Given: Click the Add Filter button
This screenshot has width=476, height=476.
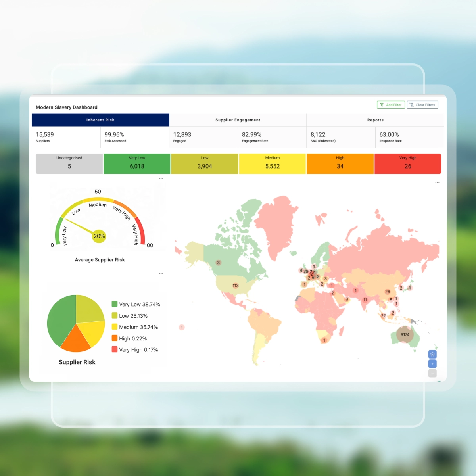Looking at the screenshot, I should 391,105.
